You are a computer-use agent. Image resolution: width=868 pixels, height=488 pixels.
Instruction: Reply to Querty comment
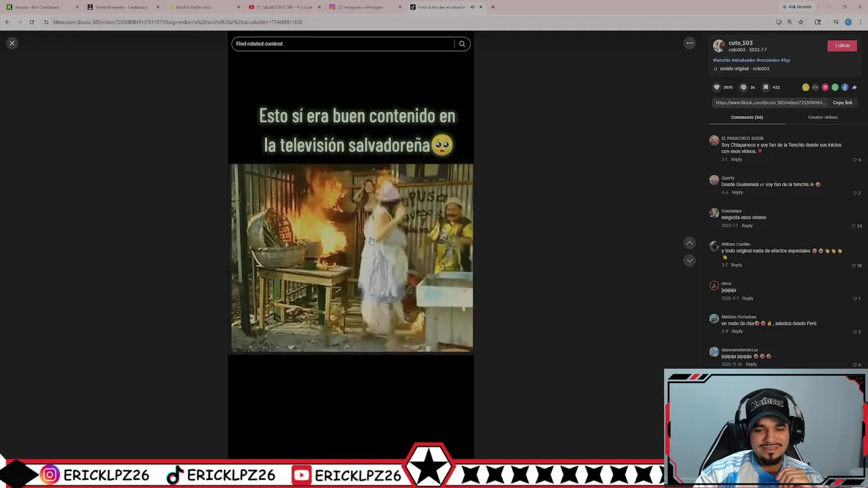[737, 192]
